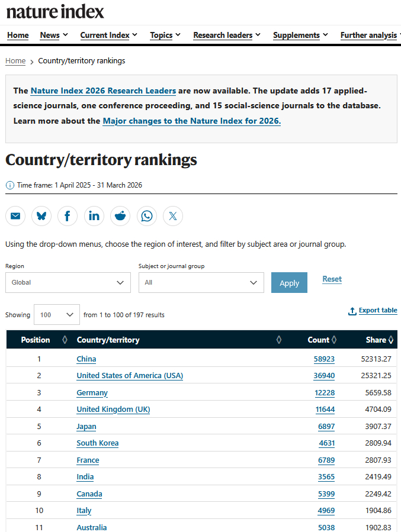Share the page via WhatsApp

point(147,216)
